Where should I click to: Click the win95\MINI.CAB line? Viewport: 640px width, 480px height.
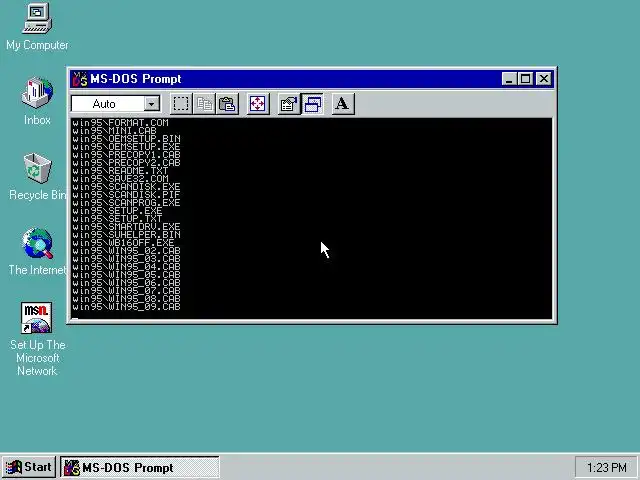(x=114, y=131)
